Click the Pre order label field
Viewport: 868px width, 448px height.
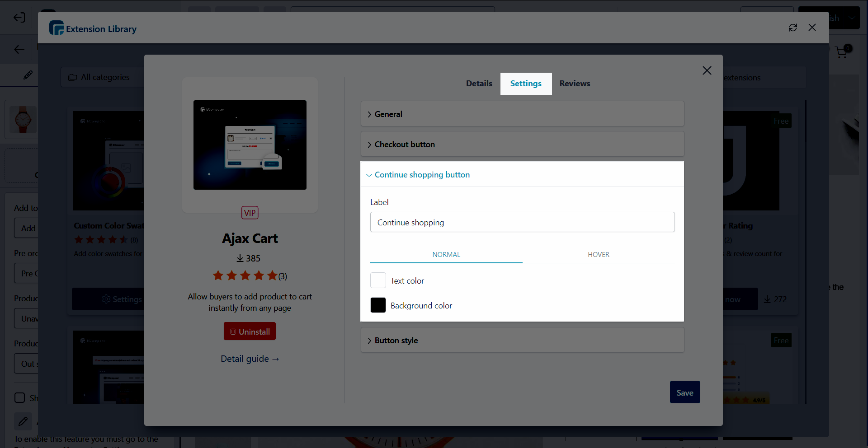[26, 273]
